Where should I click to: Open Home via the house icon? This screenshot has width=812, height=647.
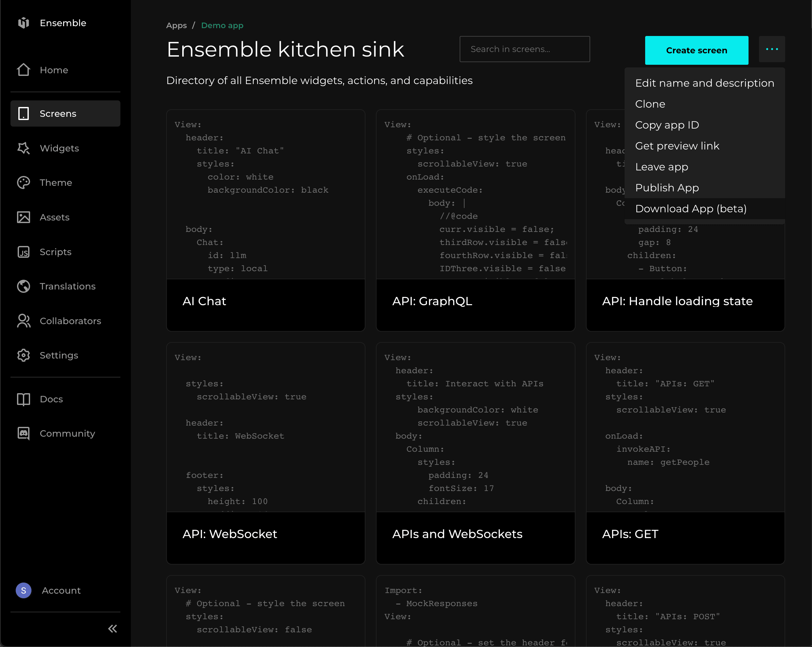[23, 70]
